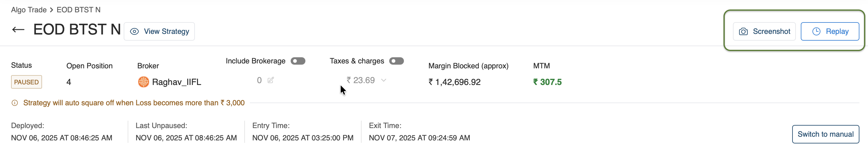This screenshot has height=157, width=868.
Task: Enable the Include Brokerage toggle
Action: [x=298, y=61]
